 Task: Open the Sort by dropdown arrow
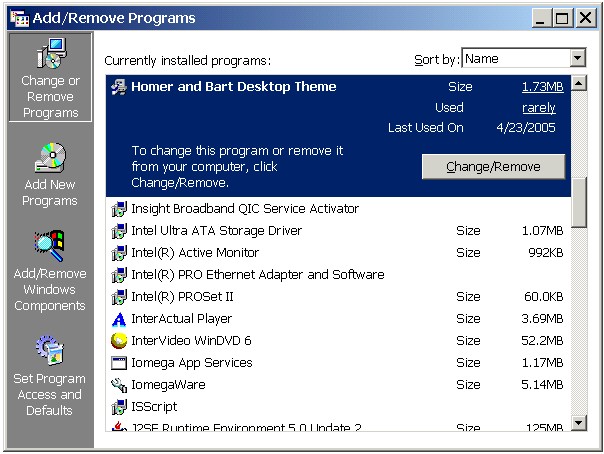577,59
